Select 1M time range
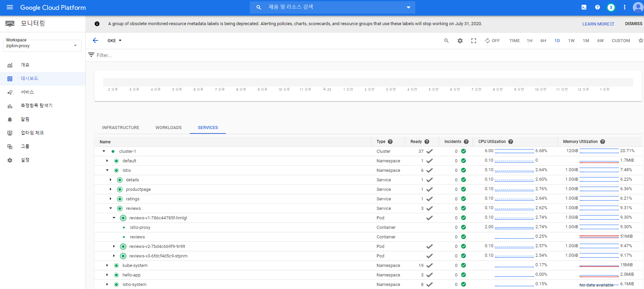Viewport: 644px width, 289px height. coord(586,41)
